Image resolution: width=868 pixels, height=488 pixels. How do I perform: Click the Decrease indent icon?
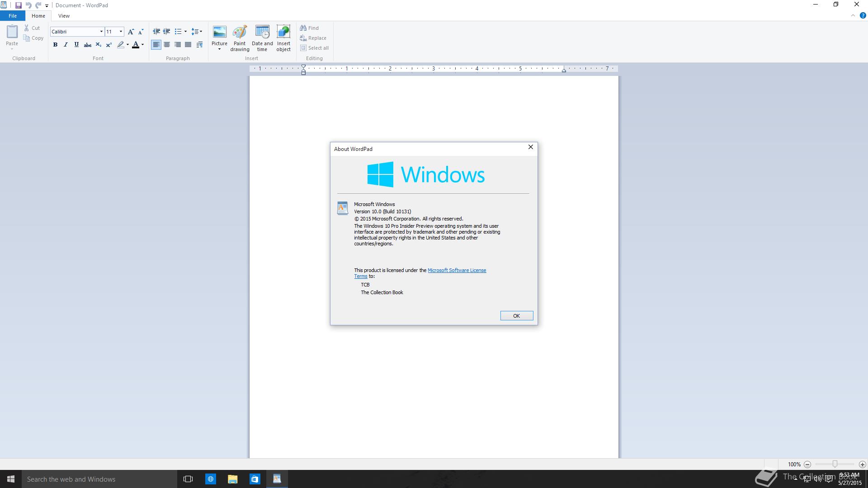click(x=156, y=32)
